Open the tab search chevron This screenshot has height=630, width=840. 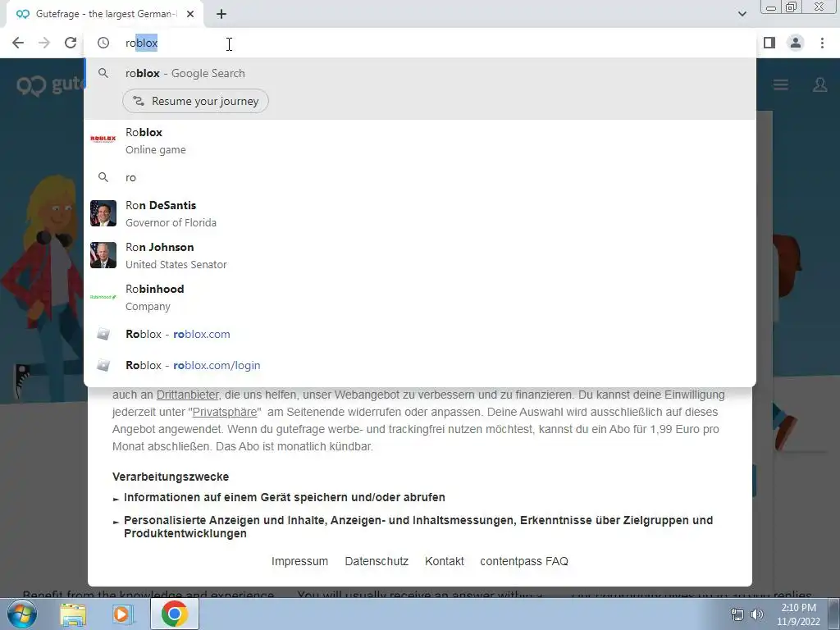click(742, 14)
